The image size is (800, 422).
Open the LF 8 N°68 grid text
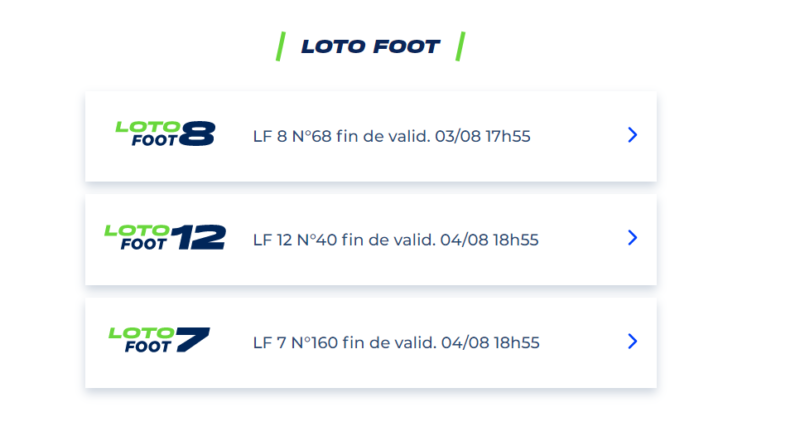(x=391, y=136)
